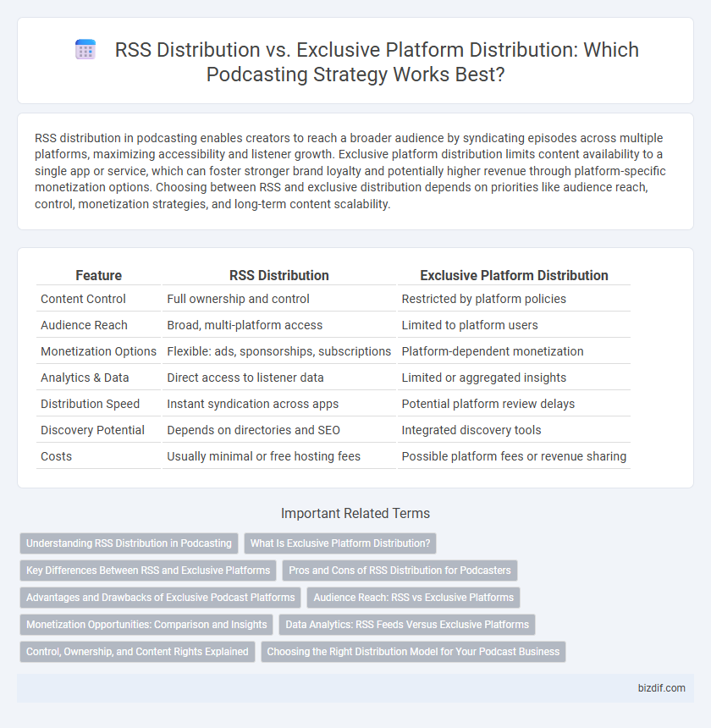Open 'Data Analytics: RSS Feeds Versus Exclusive Platforms'
711x728 pixels.
407,625
